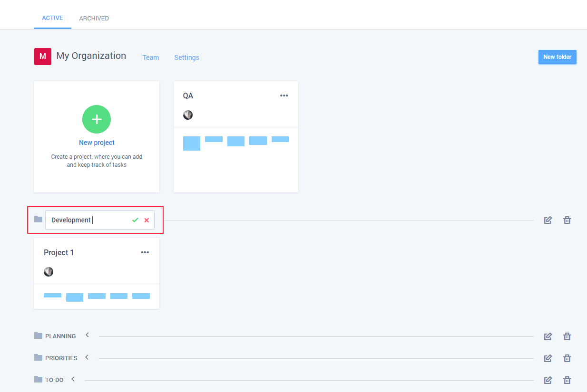Click the TO-DO folder label
Viewport: 587px width, 392px height.
[x=54, y=380]
